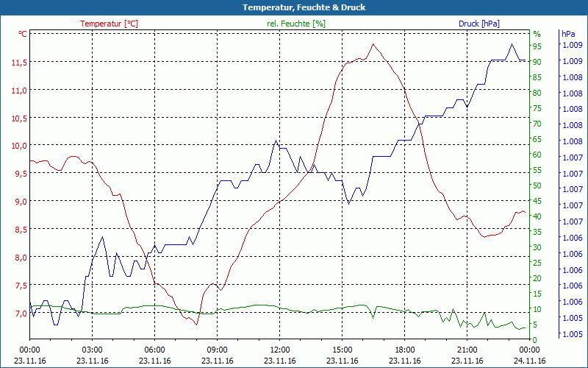Click the highest peak of the blue pressure curve
The image size is (588, 368).
[512, 44]
